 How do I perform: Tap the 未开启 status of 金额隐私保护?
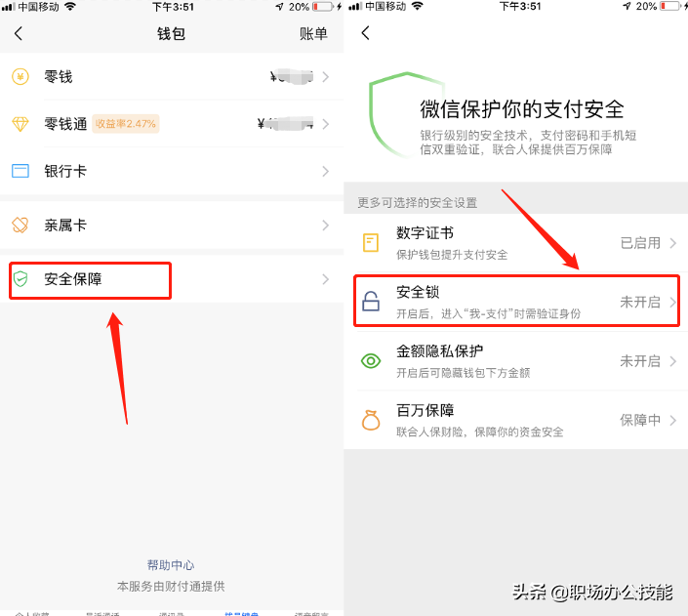(640, 361)
